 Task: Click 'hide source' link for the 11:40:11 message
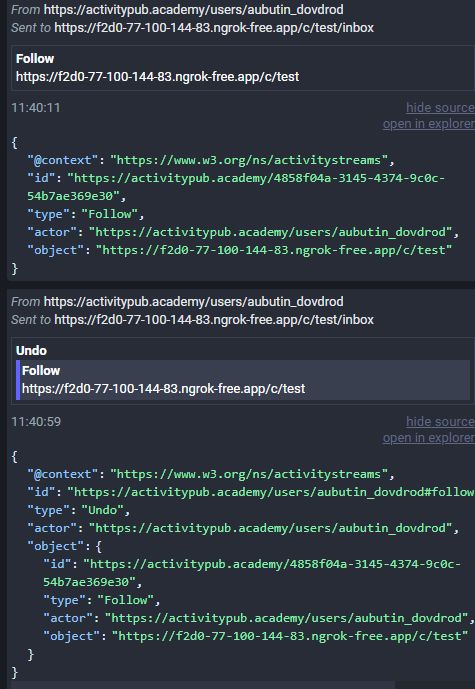440,108
